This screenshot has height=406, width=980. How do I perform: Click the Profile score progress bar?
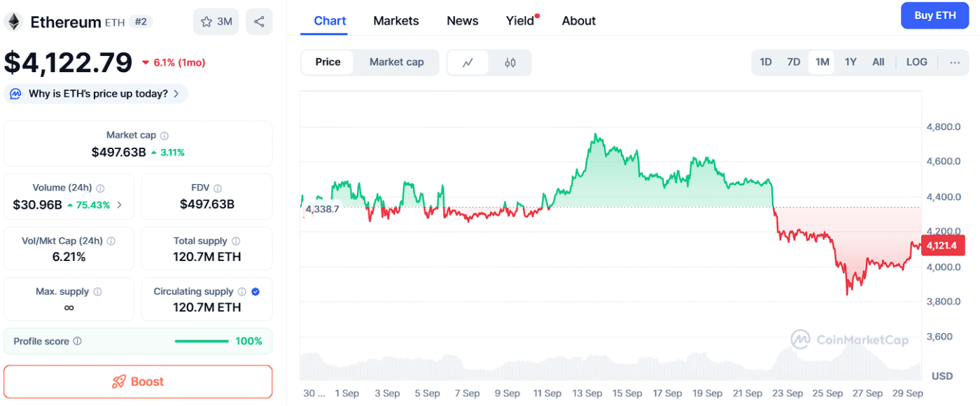coord(202,342)
